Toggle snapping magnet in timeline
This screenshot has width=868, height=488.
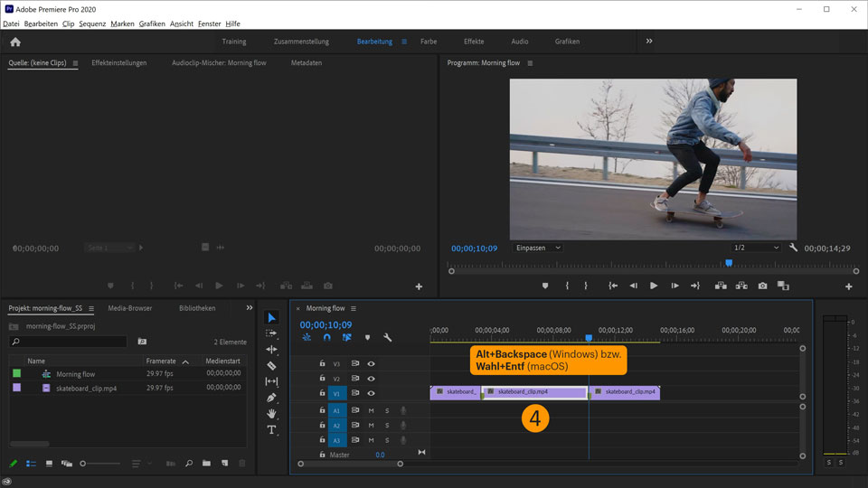[x=326, y=338]
